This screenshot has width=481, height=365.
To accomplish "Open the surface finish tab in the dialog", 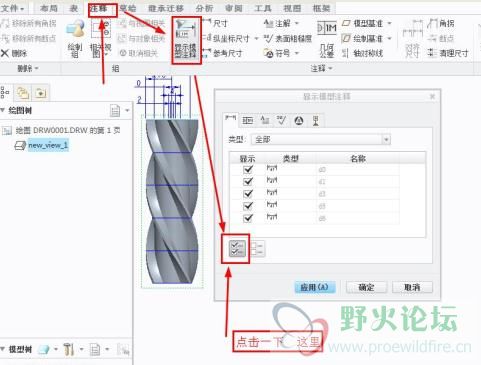I will coord(282,120).
